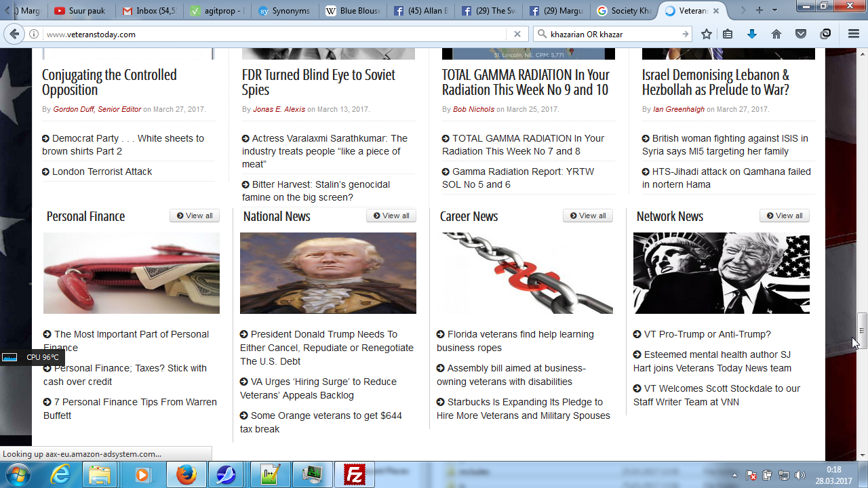Save page to Pocket icon

(x=801, y=34)
